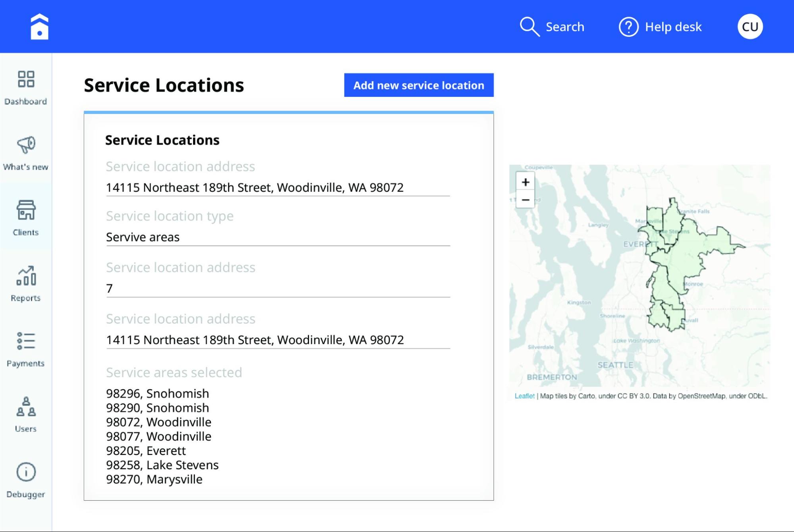The image size is (794, 532).
Task: Open the Payments list icon
Action: (26, 341)
